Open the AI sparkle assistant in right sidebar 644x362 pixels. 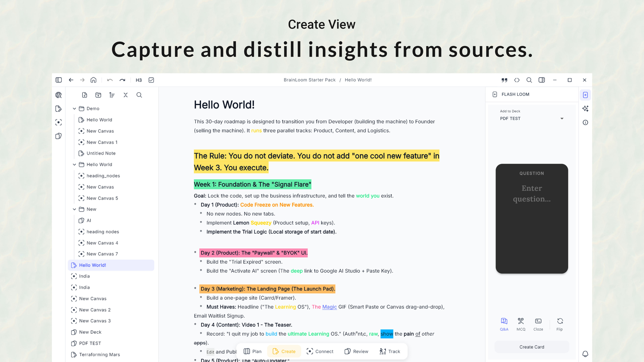[586, 108]
